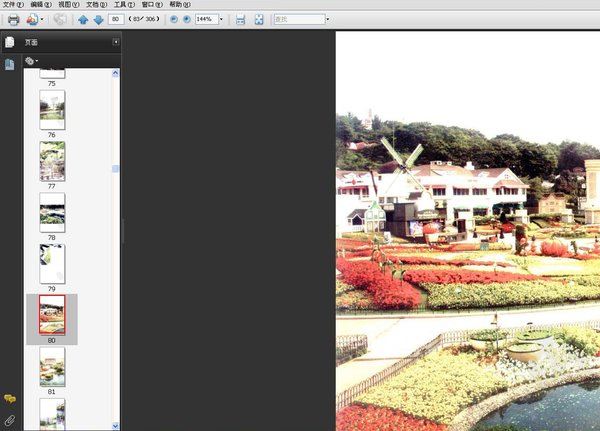Click the printer icon in toolbar
Viewport: 600px width, 431px height.
[x=14, y=20]
